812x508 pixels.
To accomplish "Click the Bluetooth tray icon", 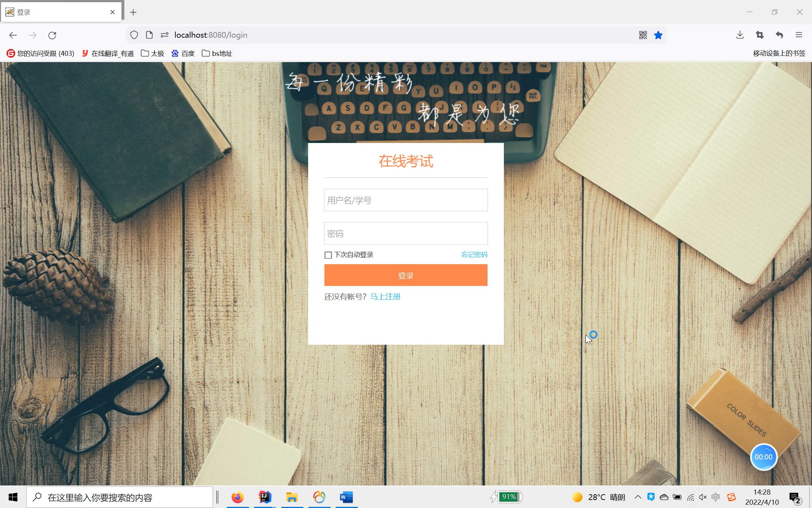I will 651,497.
